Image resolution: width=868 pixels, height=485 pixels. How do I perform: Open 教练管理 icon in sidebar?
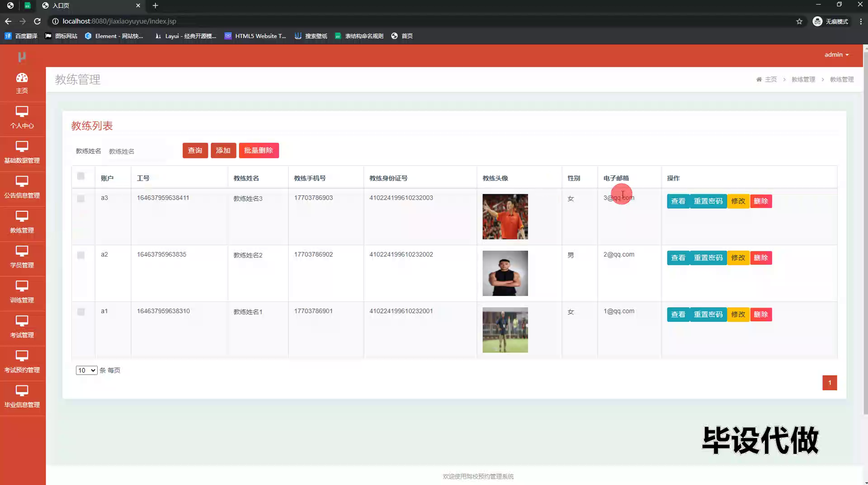(22, 216)
